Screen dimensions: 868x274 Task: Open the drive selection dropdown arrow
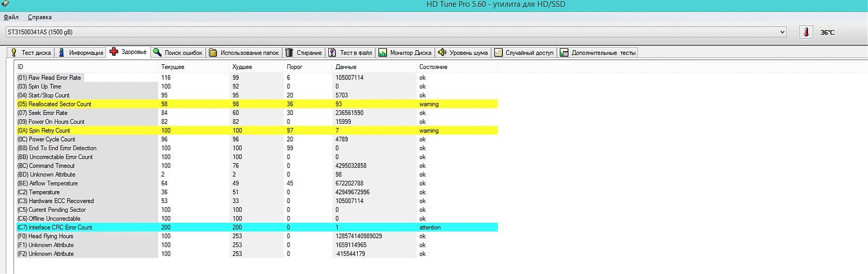[x=782, y=32]
